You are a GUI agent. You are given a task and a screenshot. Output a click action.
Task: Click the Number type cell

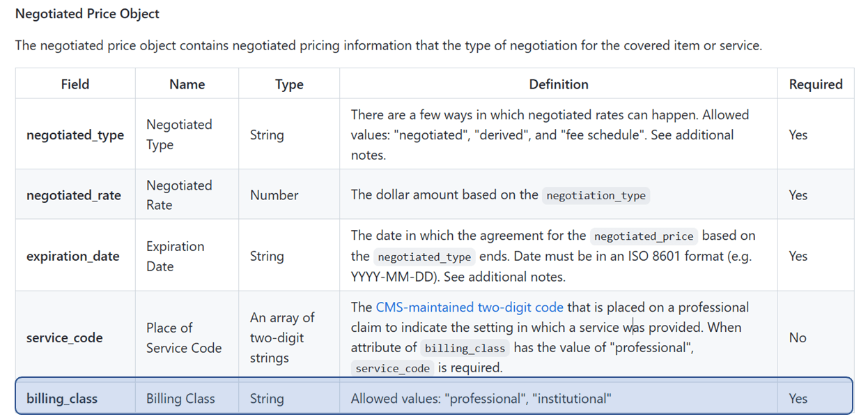click(274, 195)
